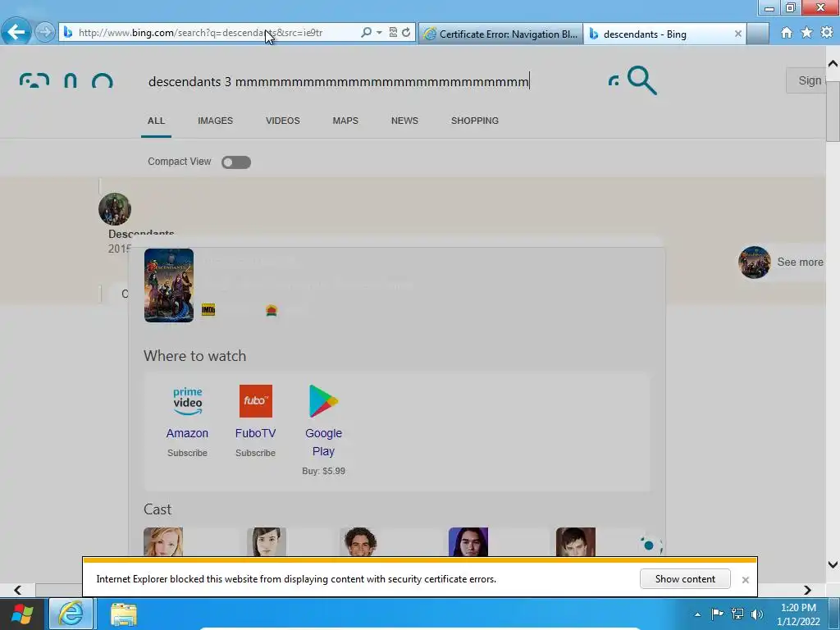
Task: Click the browser Forward arrow button
Action: (45, 32)
